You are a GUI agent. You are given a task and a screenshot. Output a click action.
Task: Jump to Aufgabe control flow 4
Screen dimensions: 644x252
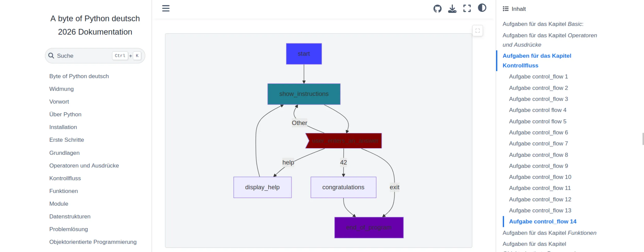(x=538, y=110)
